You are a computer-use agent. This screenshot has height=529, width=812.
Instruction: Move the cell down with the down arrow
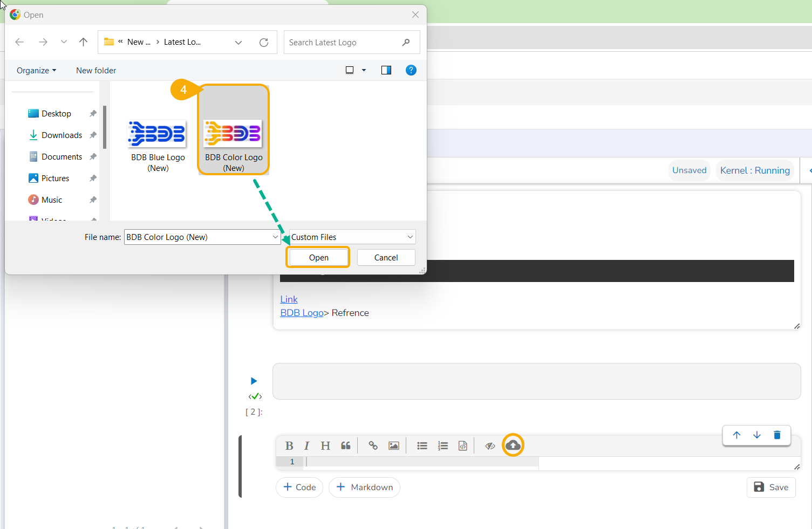tap(757, 435)
